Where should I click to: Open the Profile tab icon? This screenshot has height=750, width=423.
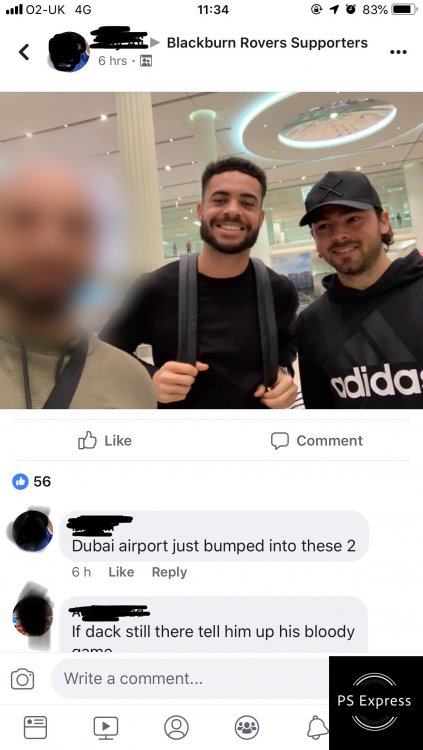176,728
